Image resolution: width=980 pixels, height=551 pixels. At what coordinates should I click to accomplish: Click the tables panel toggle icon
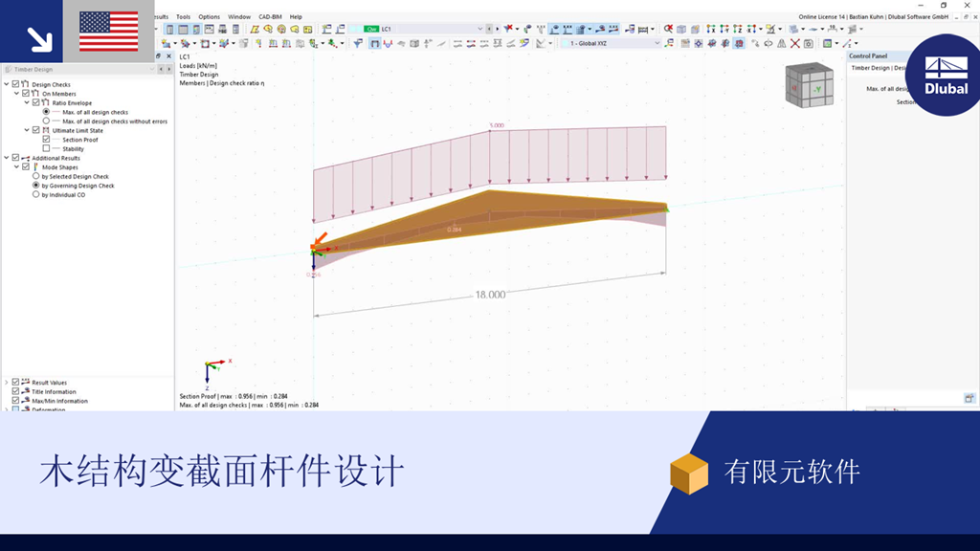click(183, 29)
